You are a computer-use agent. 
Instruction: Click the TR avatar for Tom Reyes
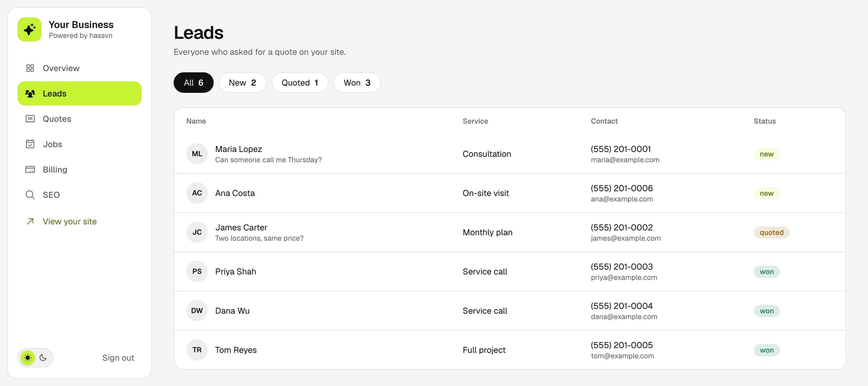[x=197, y=350]
